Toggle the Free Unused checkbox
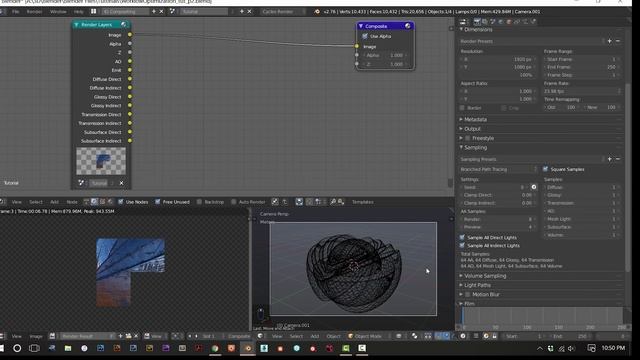 (x=158, y=202)
